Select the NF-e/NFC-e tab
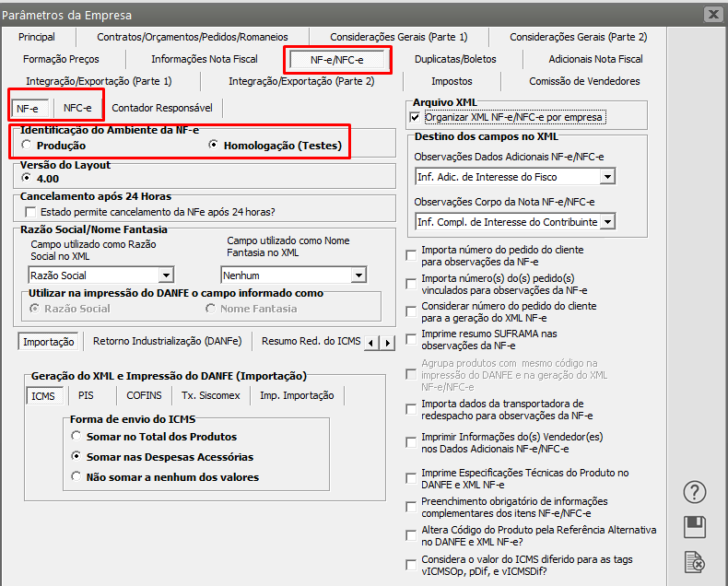 pyautogui.click(x=337, y=60)
